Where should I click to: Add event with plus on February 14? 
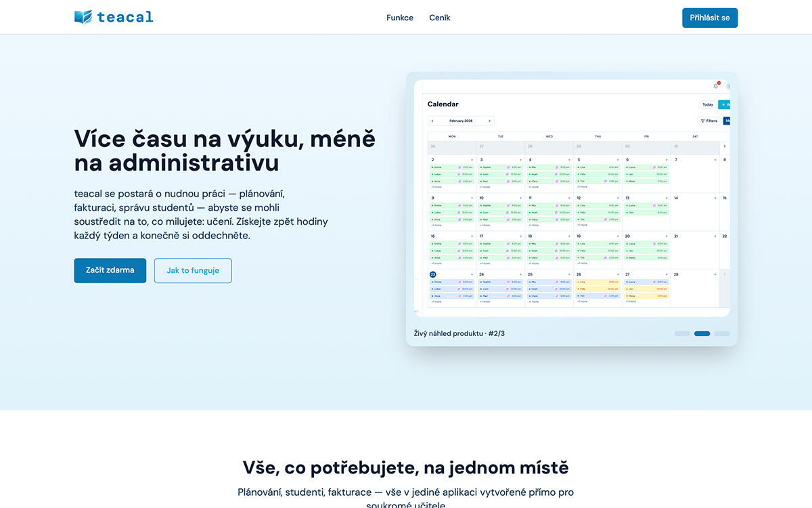tap(715, 198)
